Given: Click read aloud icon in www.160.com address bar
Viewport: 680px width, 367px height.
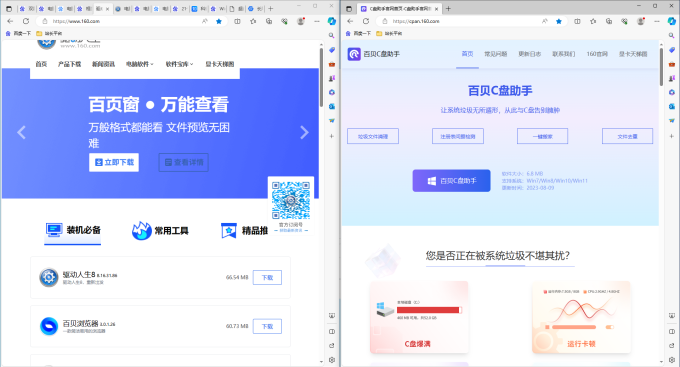Looking at the screenshot, I should (x=205, y=21).
